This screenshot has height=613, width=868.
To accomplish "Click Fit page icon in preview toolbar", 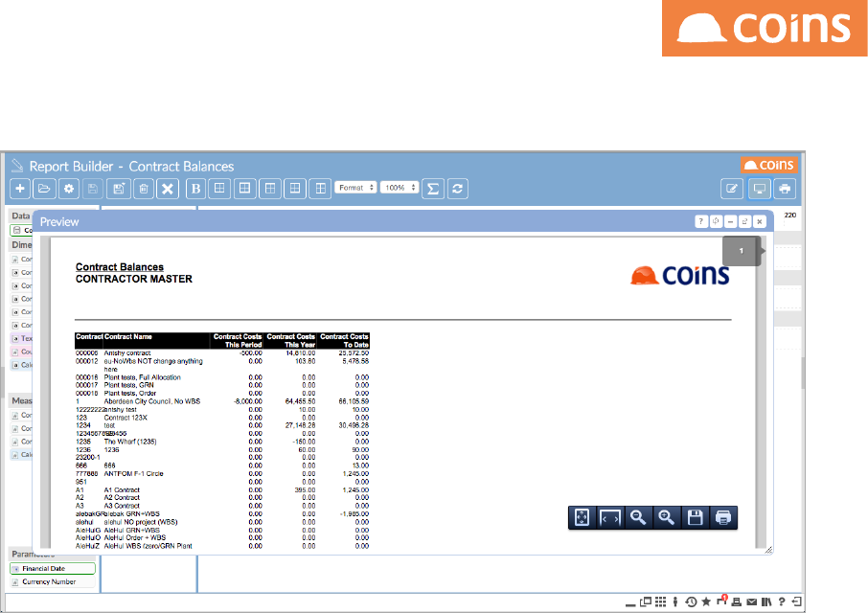I will [x=582, y=518].
